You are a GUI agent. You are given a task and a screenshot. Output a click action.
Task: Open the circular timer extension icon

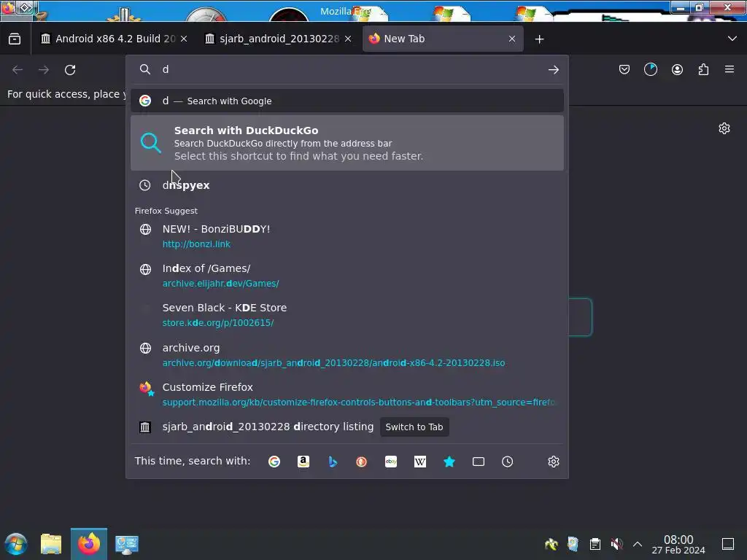tap(650, 69)
